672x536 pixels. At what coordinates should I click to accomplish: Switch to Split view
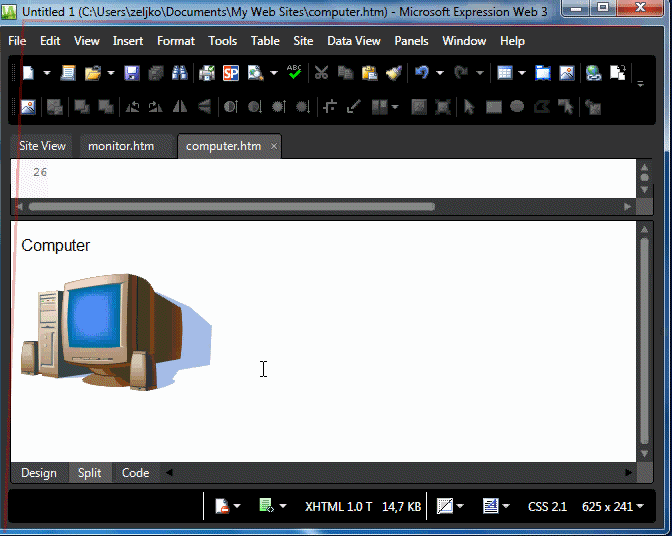(x=90, y=473)
